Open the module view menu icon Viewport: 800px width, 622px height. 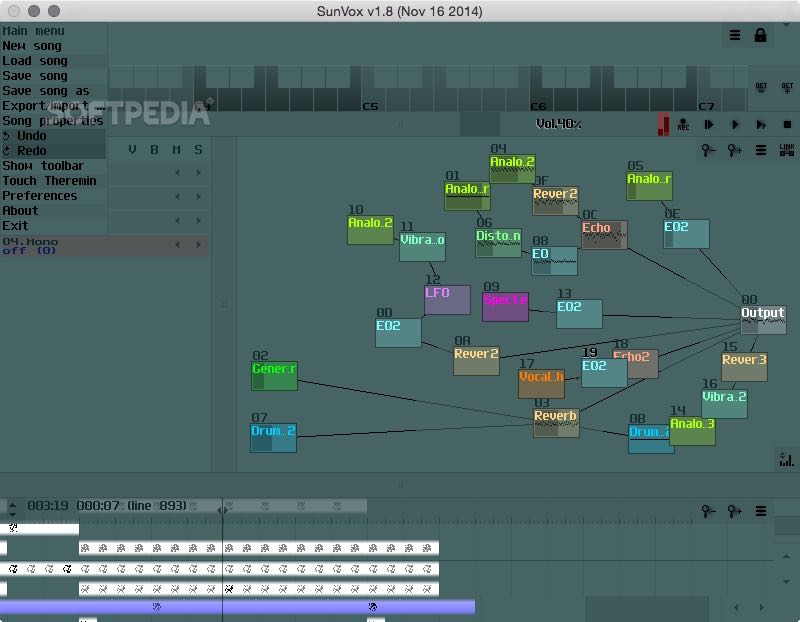pyautogui.click(x=761, y=151)
